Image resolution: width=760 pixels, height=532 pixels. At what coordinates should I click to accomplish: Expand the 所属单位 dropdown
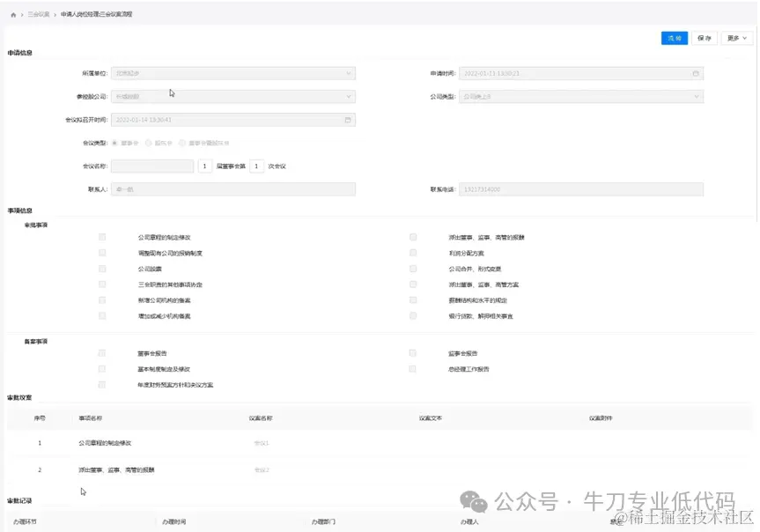click(x=233, y=73)
